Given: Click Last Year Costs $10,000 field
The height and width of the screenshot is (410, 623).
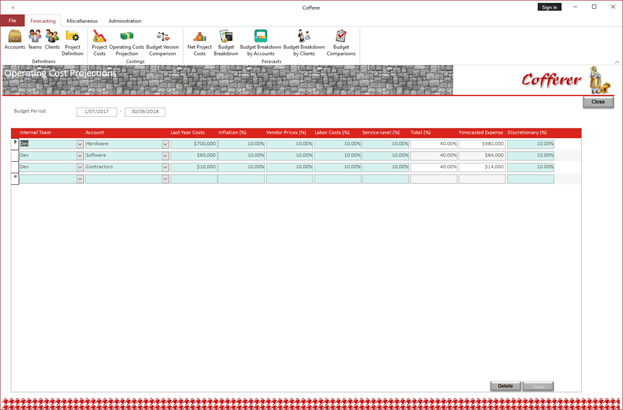Looking at the screenshot, I should coord(194,167).
